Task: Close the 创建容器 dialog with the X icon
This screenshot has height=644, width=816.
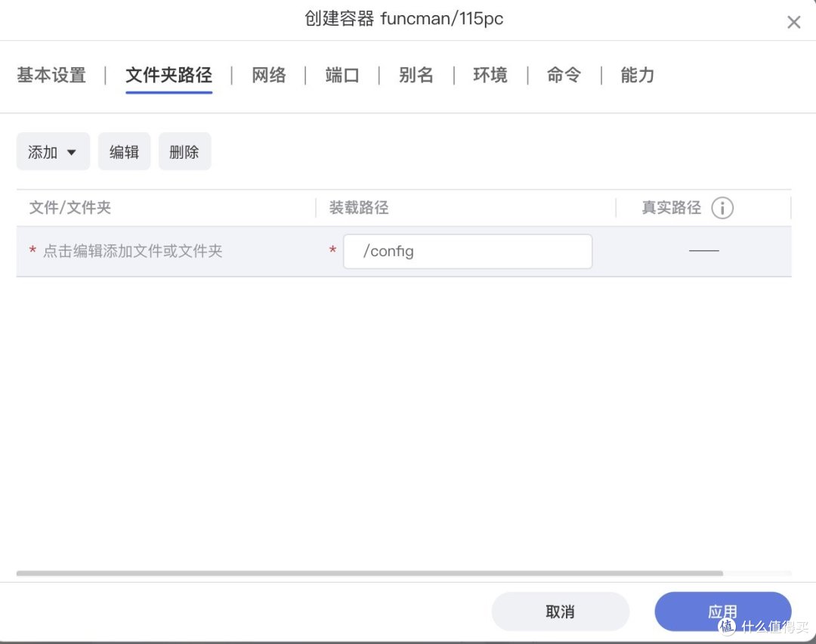Action: tap(793, 22)
